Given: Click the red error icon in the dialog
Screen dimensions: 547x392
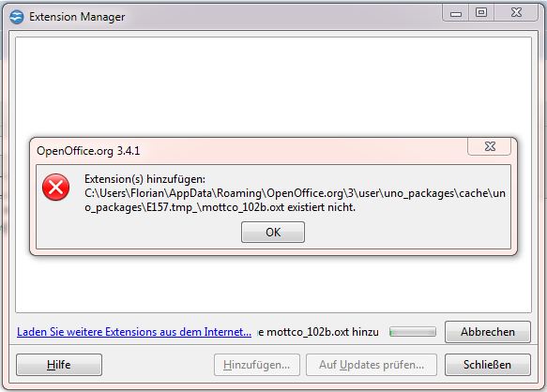Looking at the screenshot, I should pos(55,188).
